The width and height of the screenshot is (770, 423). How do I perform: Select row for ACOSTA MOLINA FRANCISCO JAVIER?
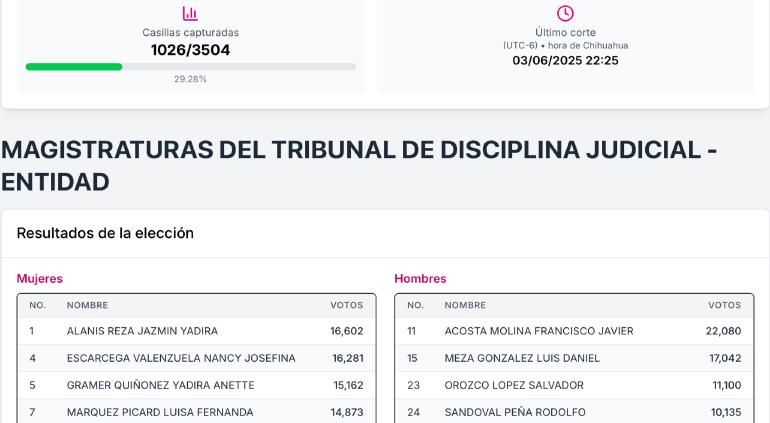click(574, 331)
